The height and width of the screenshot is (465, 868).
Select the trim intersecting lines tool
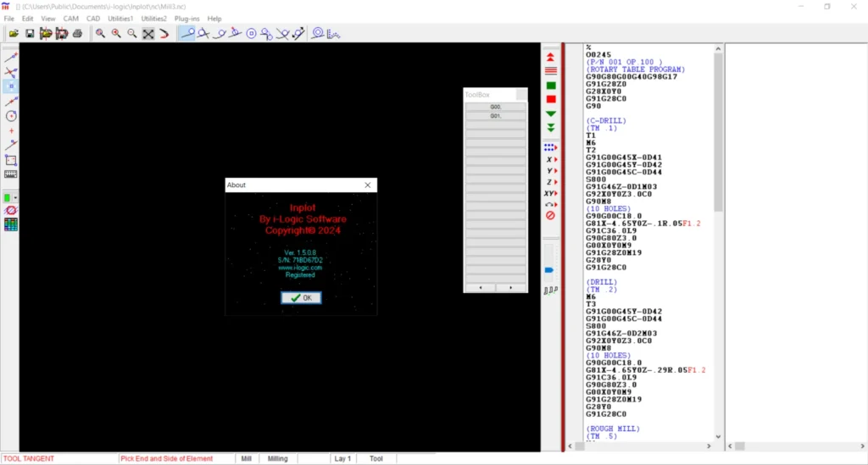[10, 72]
